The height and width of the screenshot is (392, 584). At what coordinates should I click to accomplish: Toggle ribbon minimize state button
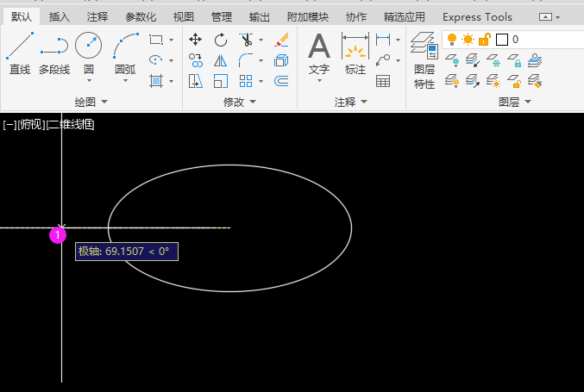pyautogui.click(x=546, y=17)
